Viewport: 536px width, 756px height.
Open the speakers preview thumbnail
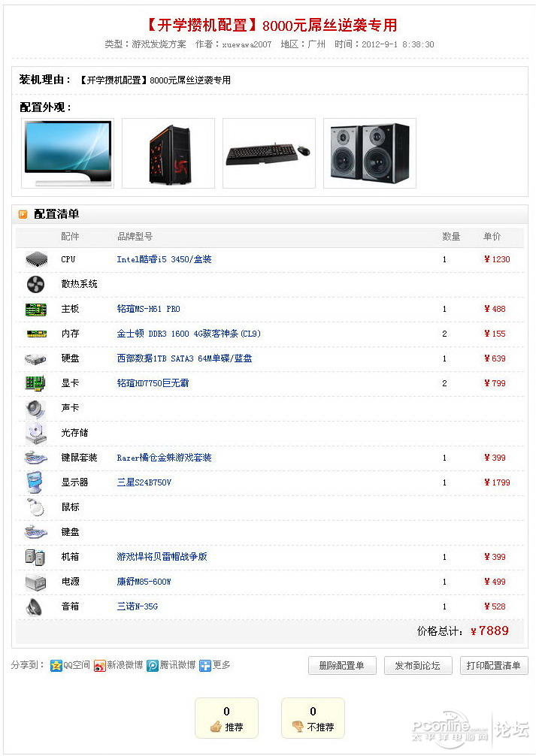(x=370, y=153)
